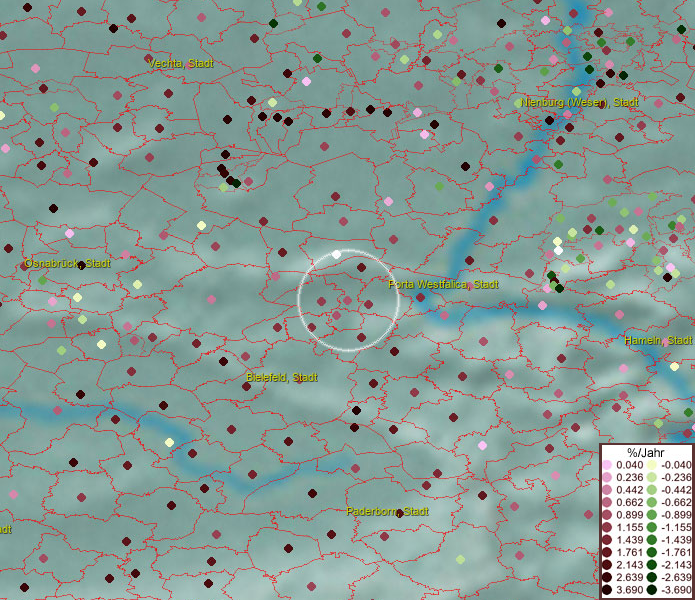Click the legend swatch for 0.040
Image resolution: width=695 pixels, height=600 pixels.
(607, 465)
